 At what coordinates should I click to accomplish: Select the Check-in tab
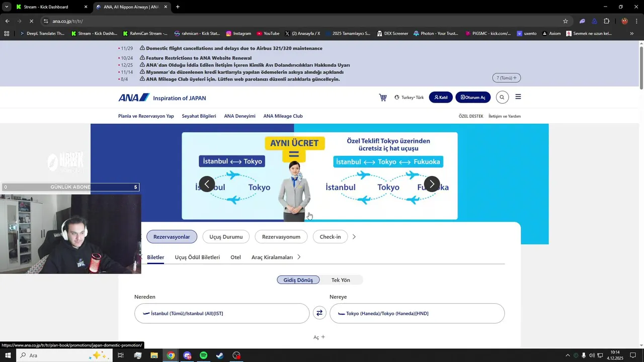pos(330,237)
